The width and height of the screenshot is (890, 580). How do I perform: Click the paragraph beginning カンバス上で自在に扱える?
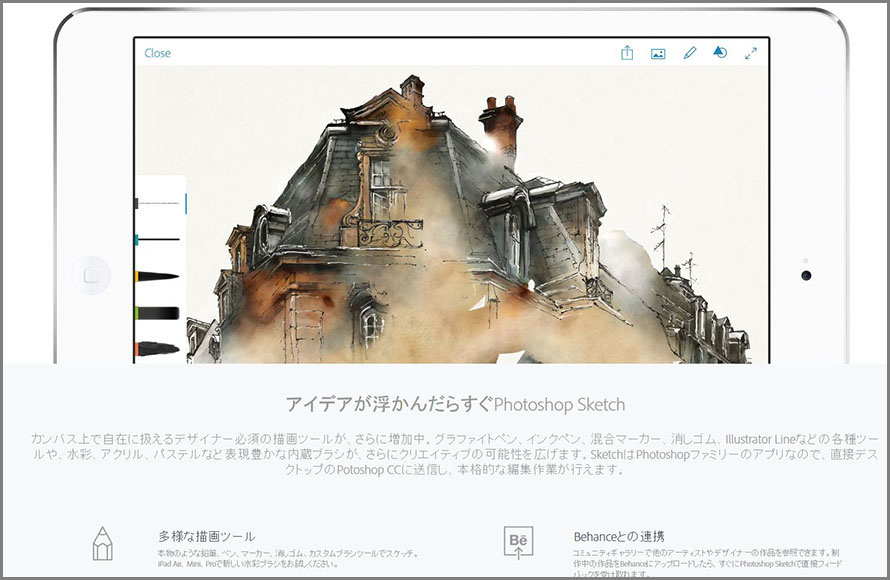(x=454, y=454)
